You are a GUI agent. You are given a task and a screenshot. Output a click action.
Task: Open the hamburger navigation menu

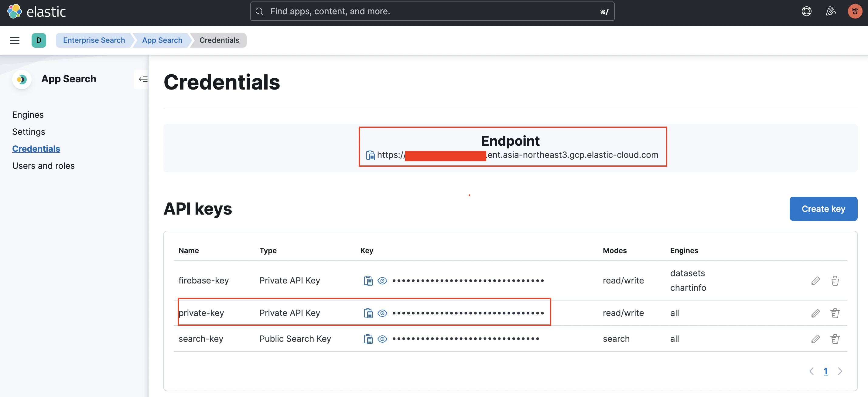click(x=15, y=40)
